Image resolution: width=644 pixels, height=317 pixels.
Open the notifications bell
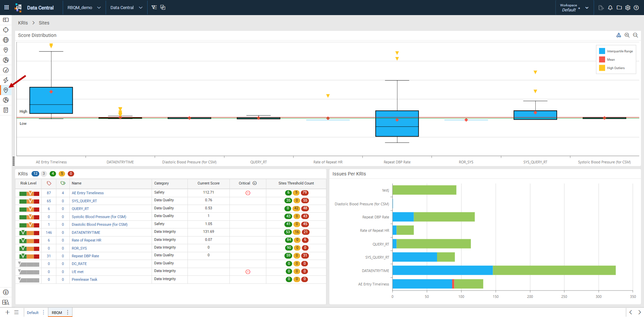[610, 7]
